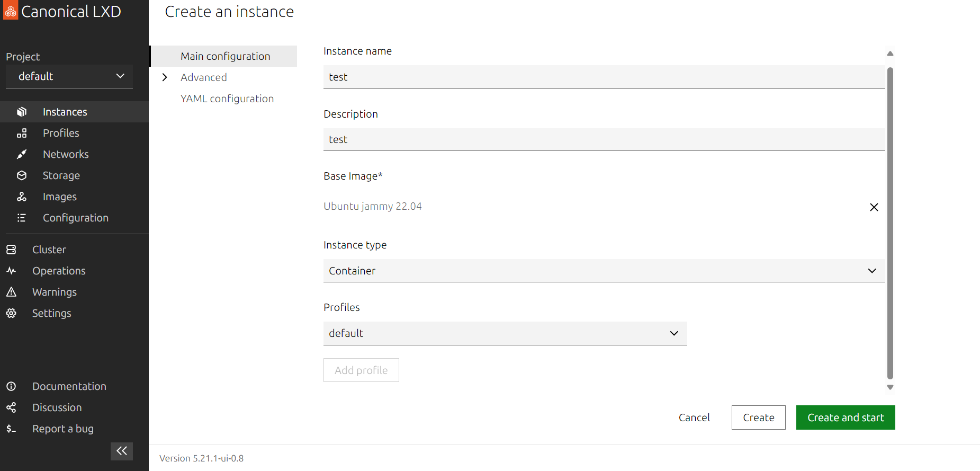Screen dimensions: 980x471
Task: Click the form's vertical scrollbar thumb
Action: pos(890,223)
